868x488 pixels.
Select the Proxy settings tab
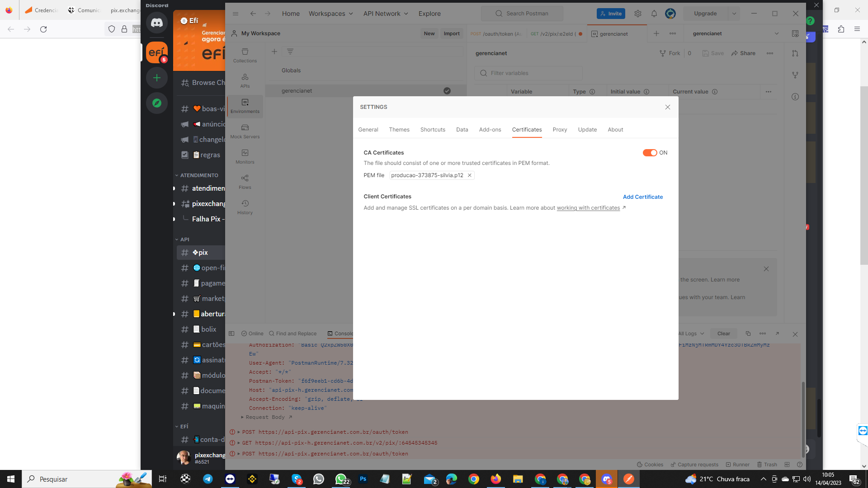tap(560, 130)
